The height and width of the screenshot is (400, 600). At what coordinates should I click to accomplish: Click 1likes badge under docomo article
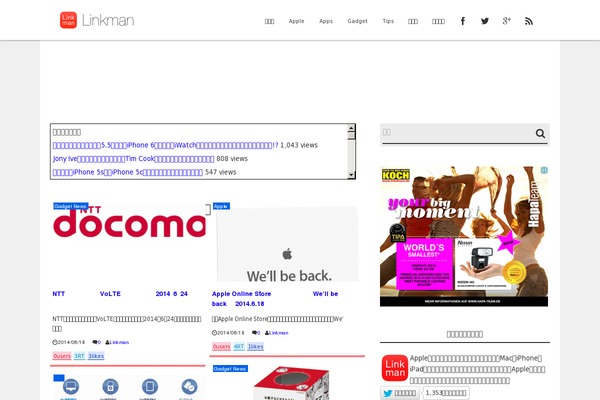96,356
